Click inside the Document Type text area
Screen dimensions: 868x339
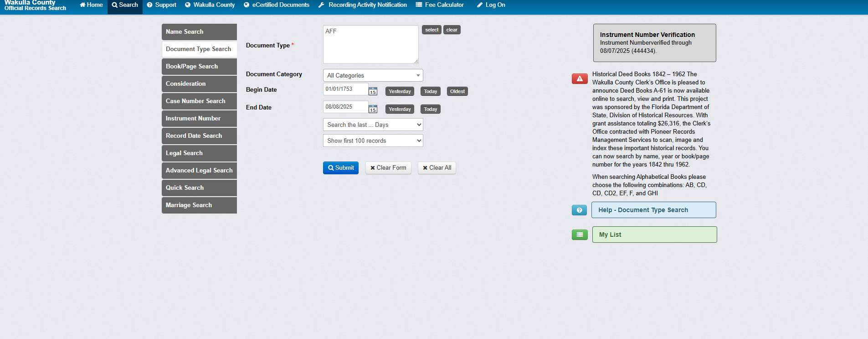click(x=370, y=45)
